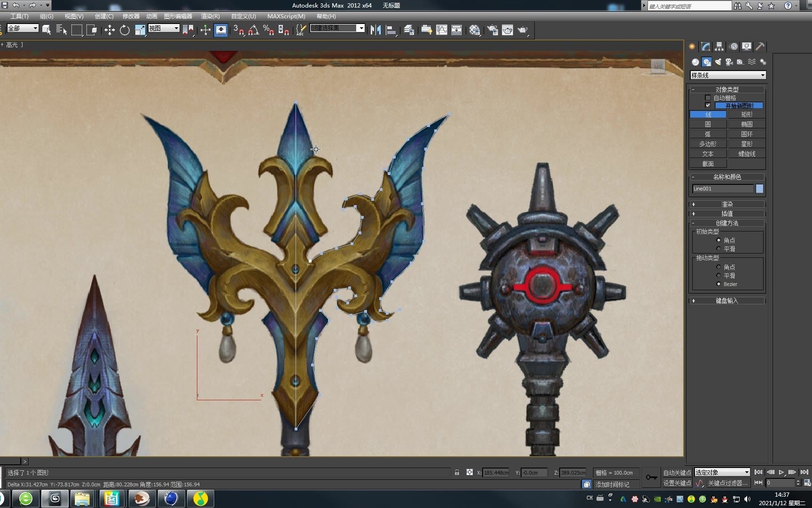Screen dimensions: 812x508
Task: Open the 渲染(R) menu
Action: [210, 16]
